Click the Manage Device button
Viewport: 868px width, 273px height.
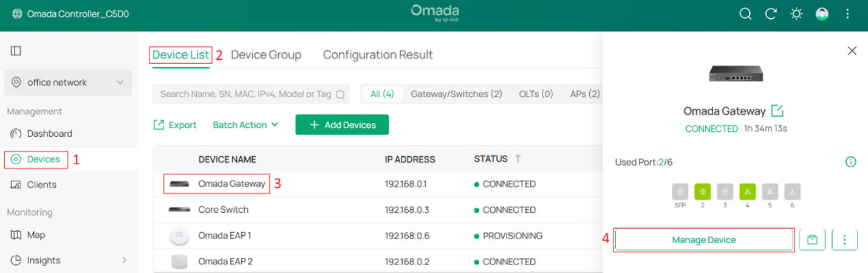click(703, 240)
